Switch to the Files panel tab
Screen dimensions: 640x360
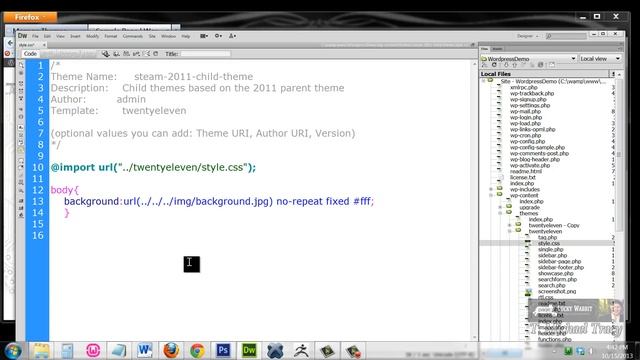(484, 49)
